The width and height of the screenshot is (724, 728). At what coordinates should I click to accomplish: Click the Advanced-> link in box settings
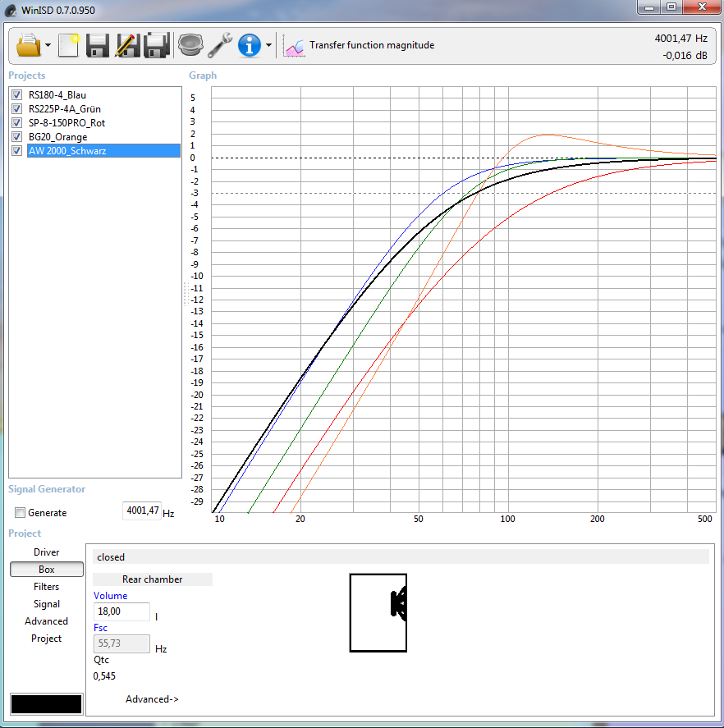pos(152,699)
